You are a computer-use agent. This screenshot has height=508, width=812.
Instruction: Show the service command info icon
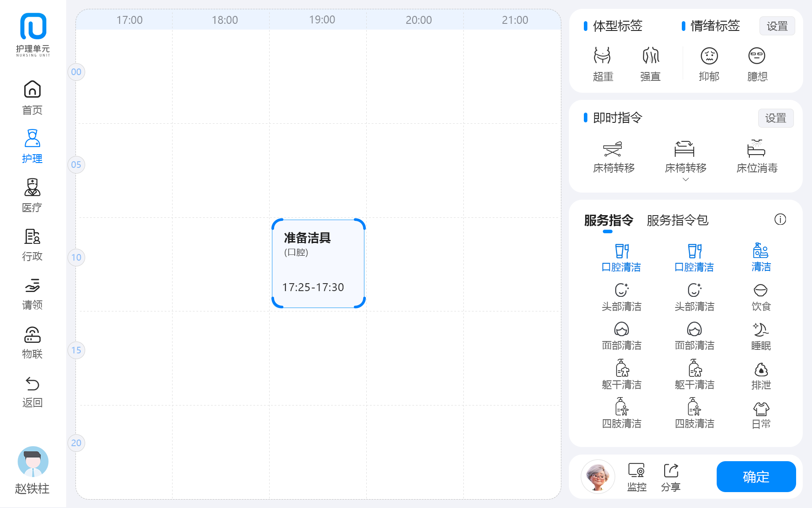(780, 220)
